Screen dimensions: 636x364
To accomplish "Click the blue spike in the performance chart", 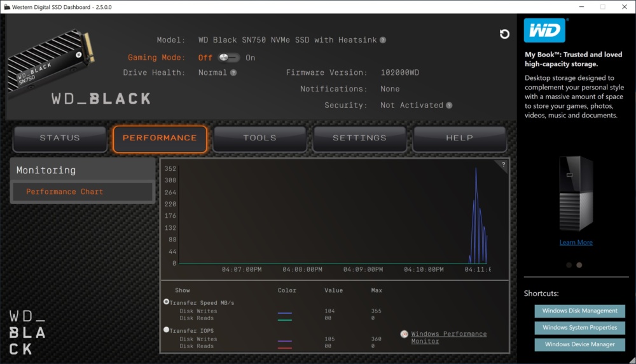I will coord(477,217).
